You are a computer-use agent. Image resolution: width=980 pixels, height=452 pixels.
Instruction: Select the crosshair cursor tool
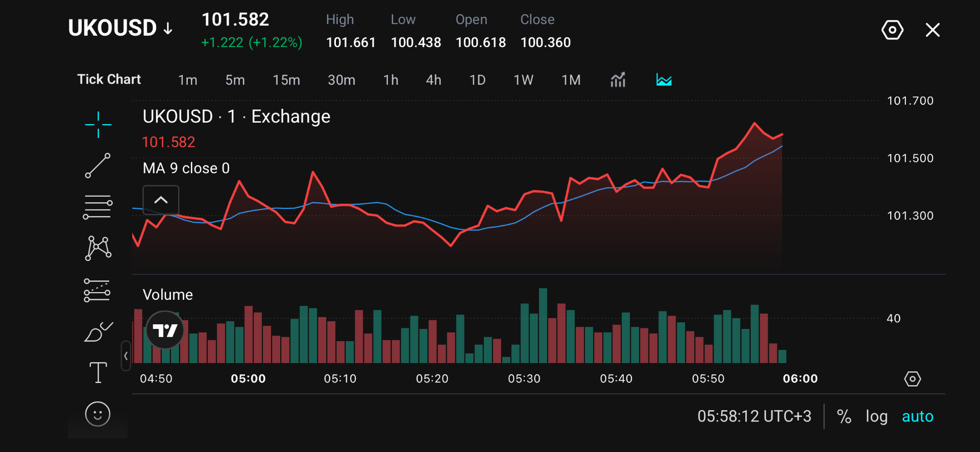click(98, 125)
